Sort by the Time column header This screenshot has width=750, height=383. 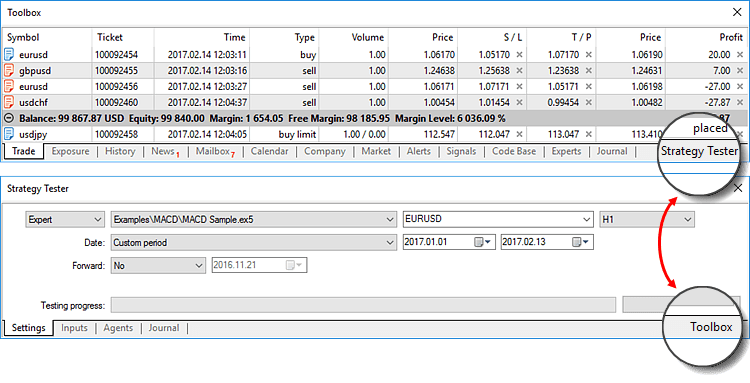pyautogui.click(x=202, y=37)
